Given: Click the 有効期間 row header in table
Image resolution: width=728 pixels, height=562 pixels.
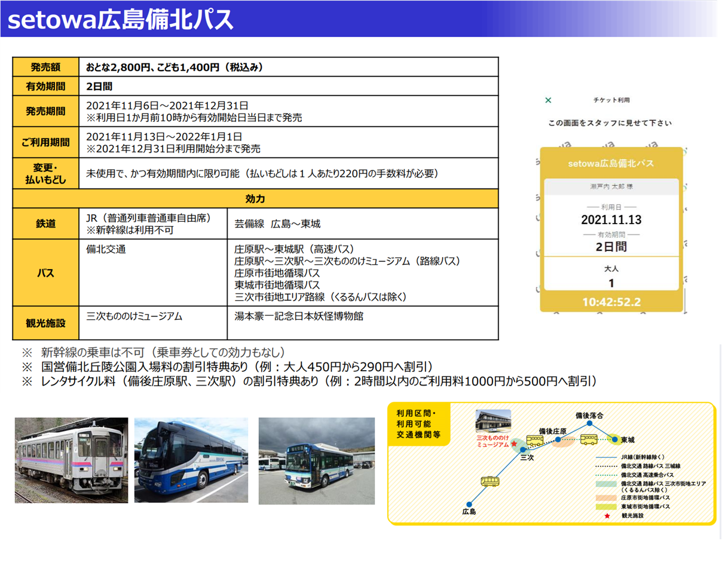Looking at the screenshot, I should (x=46, y=86).
